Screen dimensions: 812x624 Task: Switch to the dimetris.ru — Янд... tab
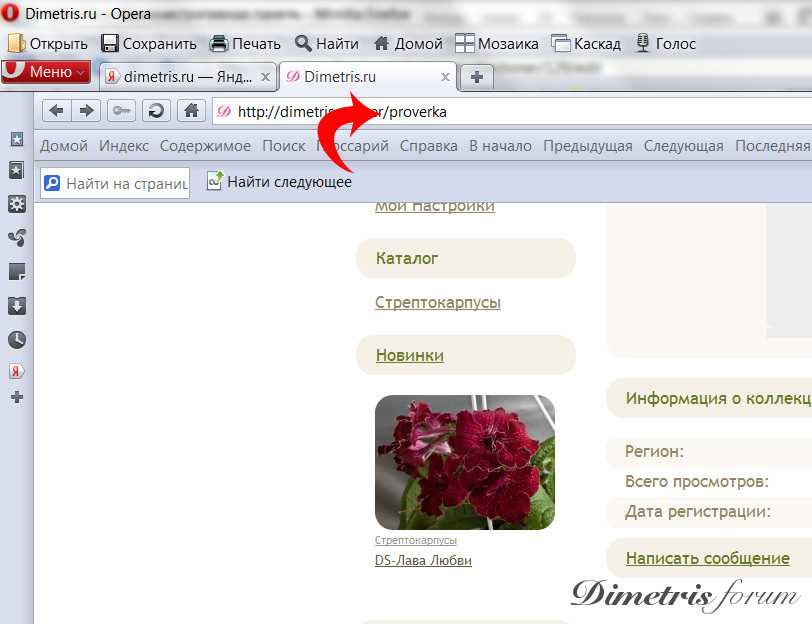180,75
